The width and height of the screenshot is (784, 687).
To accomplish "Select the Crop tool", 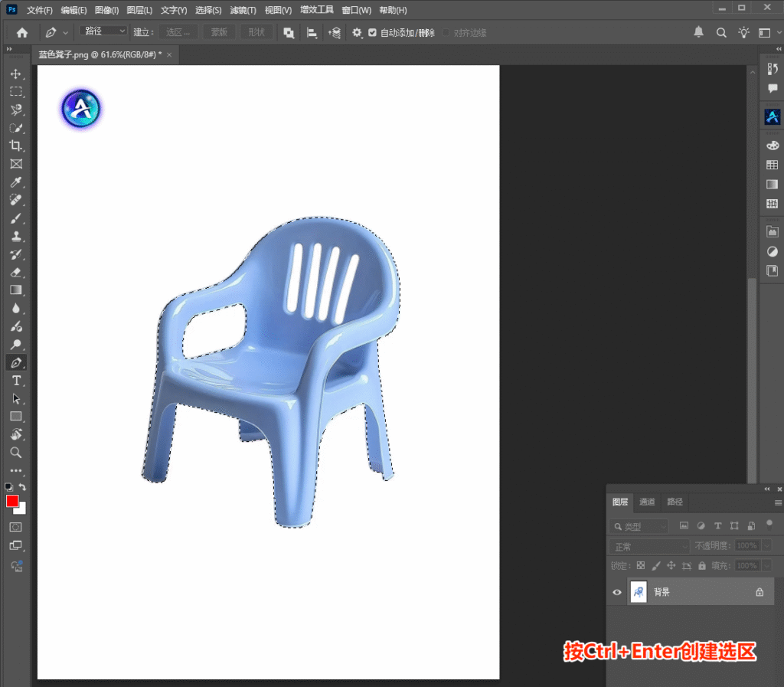I will tap(16, 146).
